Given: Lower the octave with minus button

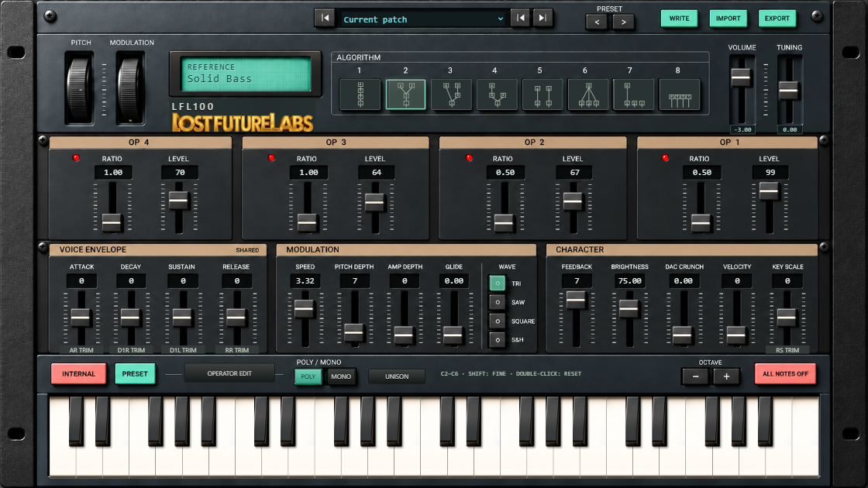Looking at the screenshot, I should coord(695,376).
